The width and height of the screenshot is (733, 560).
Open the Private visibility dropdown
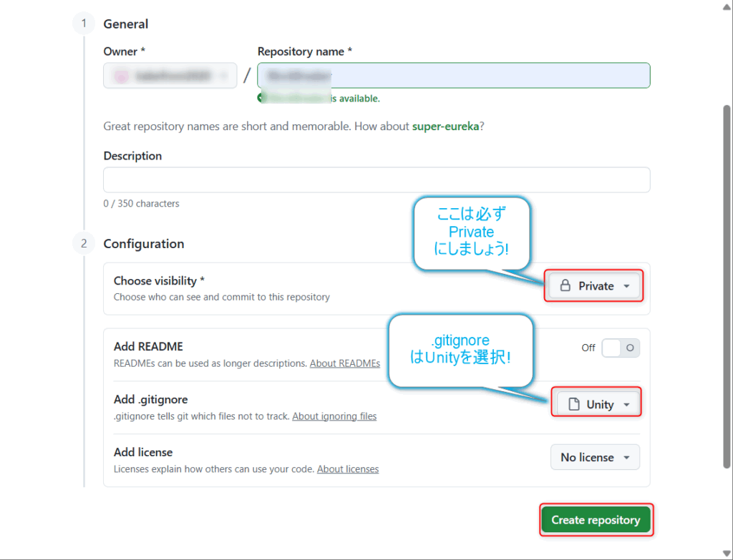coord(594,286)
